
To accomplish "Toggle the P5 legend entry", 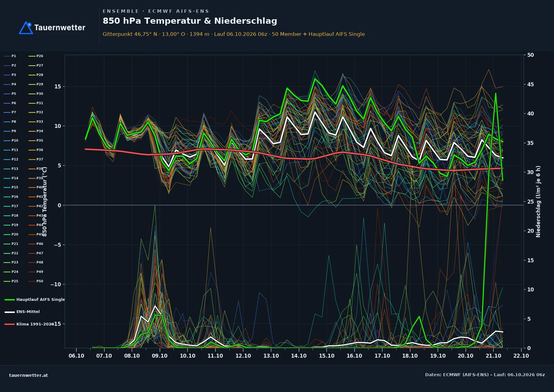I will point(10,94).
